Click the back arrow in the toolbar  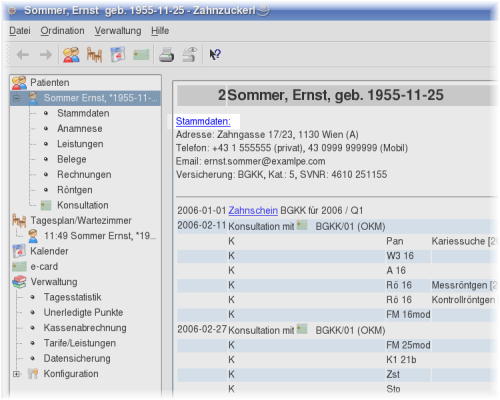23,55
